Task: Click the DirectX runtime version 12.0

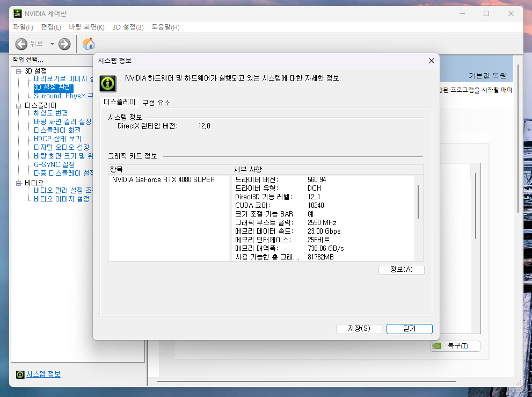Action: click(204, 126)
